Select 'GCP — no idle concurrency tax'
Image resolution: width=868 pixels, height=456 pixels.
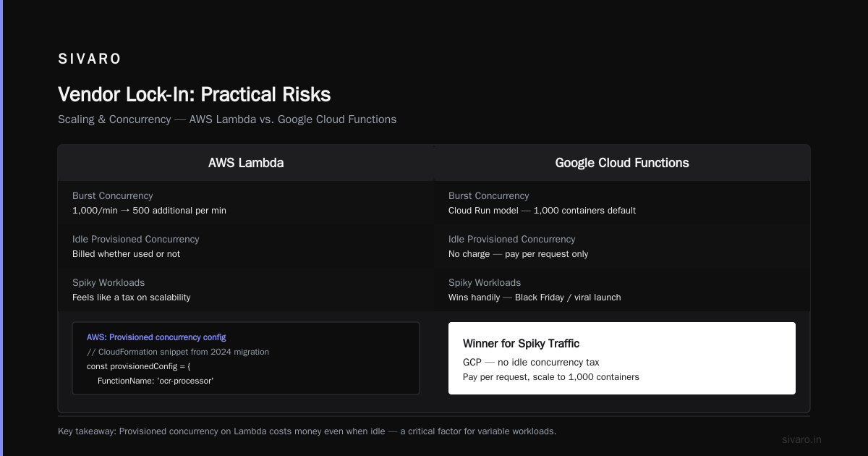[531, 362]
